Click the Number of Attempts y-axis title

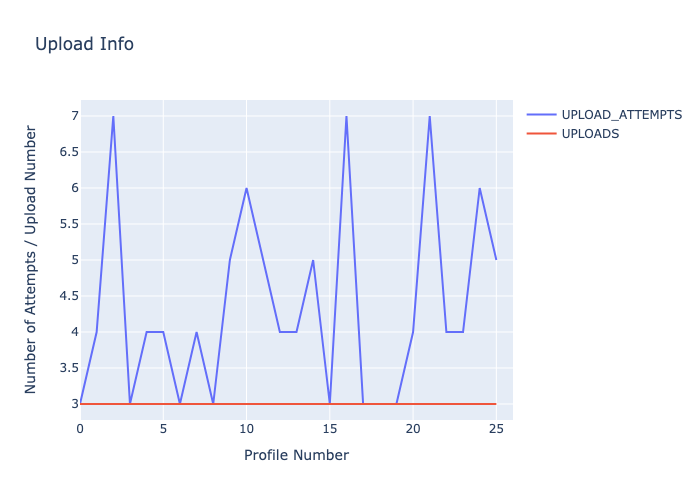pyautogui.click(x=31, y=259)
